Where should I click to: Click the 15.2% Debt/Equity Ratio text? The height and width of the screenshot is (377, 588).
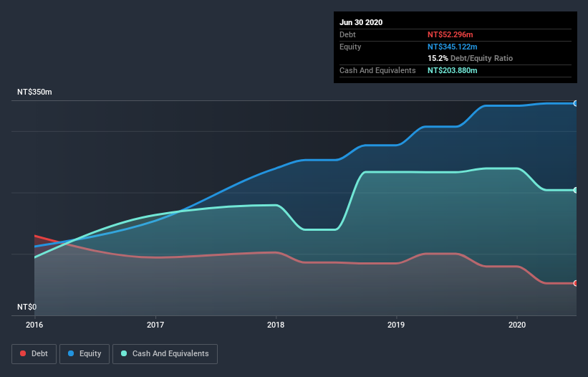click(x=471, y=59)
